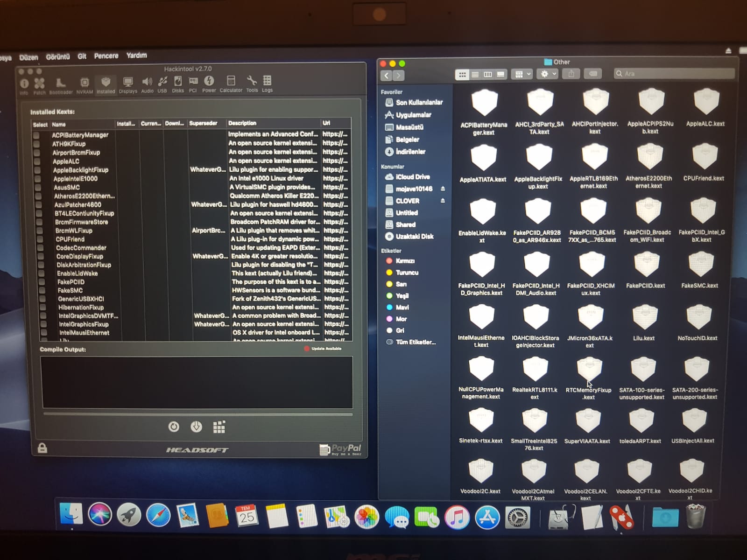Image resolution: width=747 pixels, height=560 pixels.
Task: Select the Kırmızı red tag
Action: point(405,261)
